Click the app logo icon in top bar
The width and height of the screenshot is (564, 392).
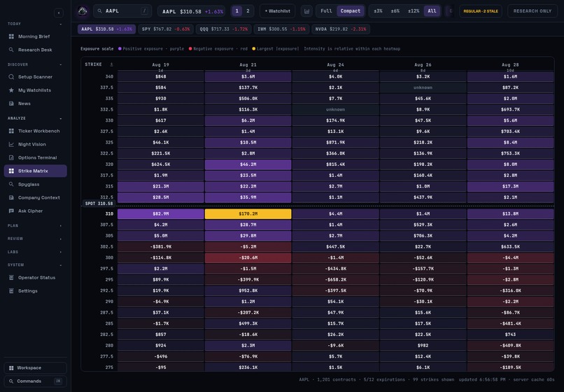click(83, 10)
